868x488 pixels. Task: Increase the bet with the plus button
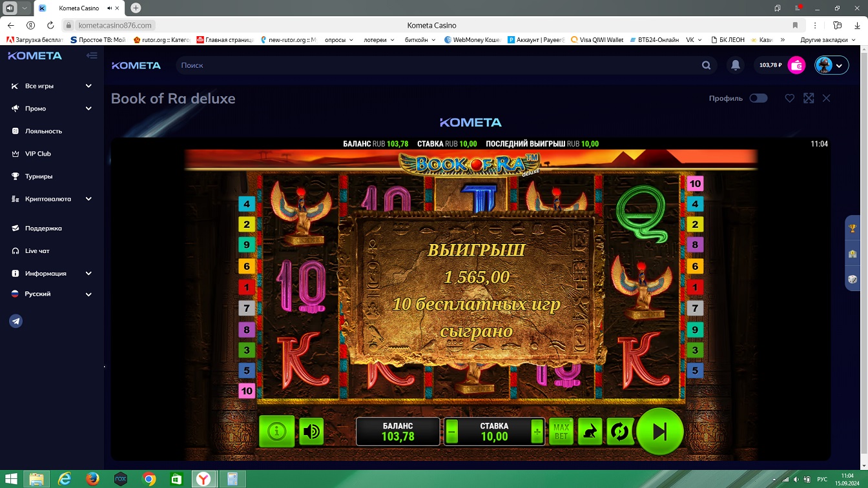coord(537,432)
